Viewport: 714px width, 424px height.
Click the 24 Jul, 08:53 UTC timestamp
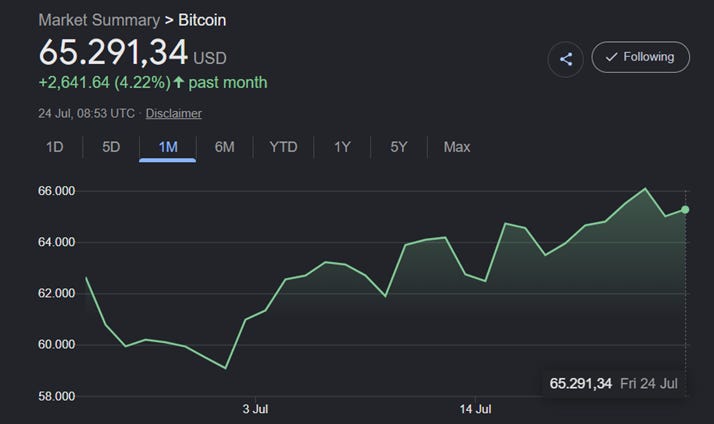pyautogui.click(x=87, y=113)
